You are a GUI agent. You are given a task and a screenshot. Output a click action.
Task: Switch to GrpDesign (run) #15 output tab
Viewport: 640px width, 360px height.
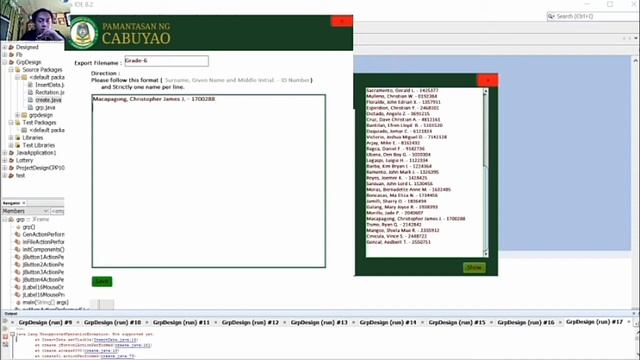click(x=457, y=322)
